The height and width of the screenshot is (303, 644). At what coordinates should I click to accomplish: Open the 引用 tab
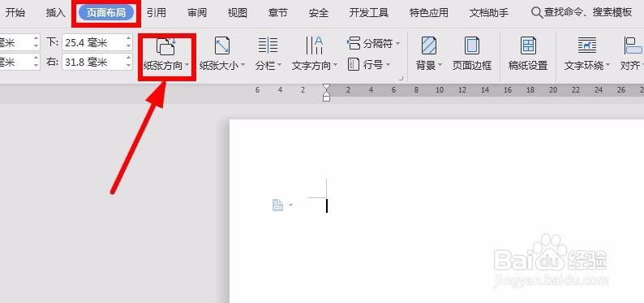(x=157, y=13)
